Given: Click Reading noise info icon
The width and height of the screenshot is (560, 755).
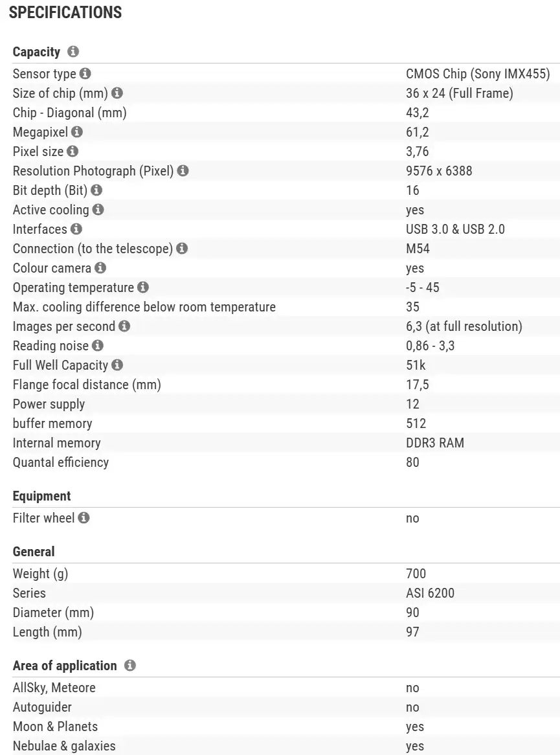Looking at the screenshot, I should tap(98, 346).
